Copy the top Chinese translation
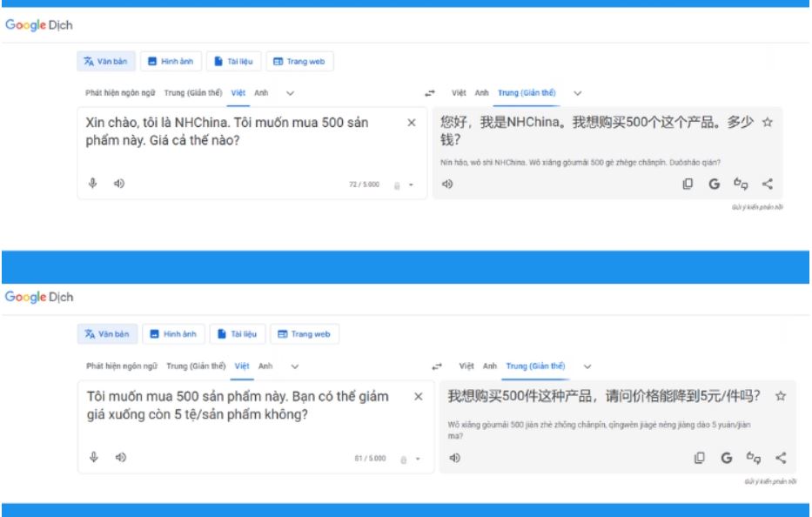Image resolution: width=812 pixels, height=517 pixels. click(x=688, y=184)
